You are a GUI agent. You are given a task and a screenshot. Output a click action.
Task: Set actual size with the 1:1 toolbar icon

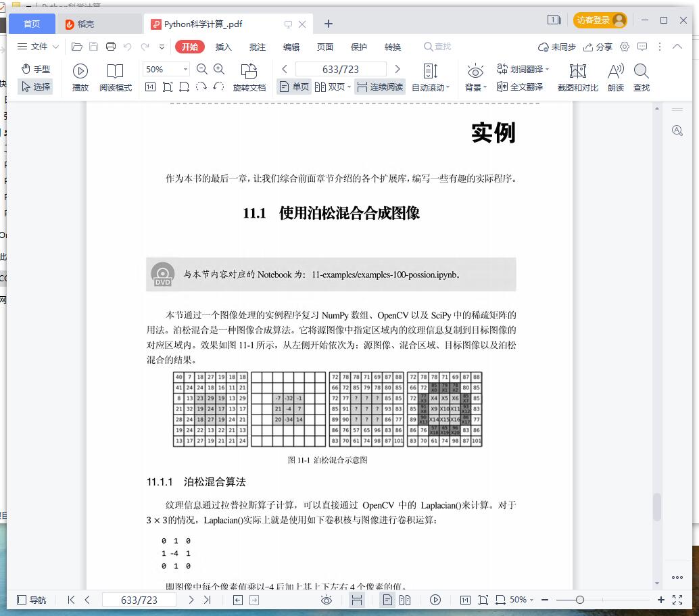click(151, 87)
